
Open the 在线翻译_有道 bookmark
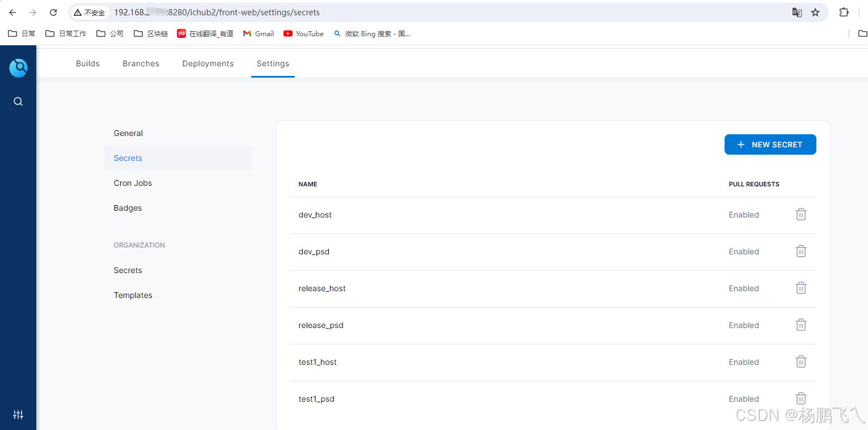[205, 33]
